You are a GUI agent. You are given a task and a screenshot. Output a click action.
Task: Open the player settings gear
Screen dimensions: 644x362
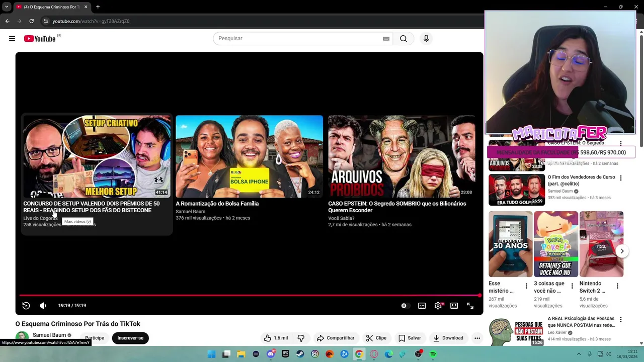click(438, 305)
